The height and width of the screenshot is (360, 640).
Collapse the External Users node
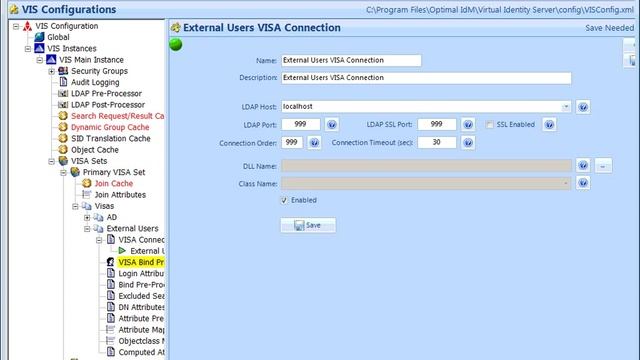pos(87,229)
